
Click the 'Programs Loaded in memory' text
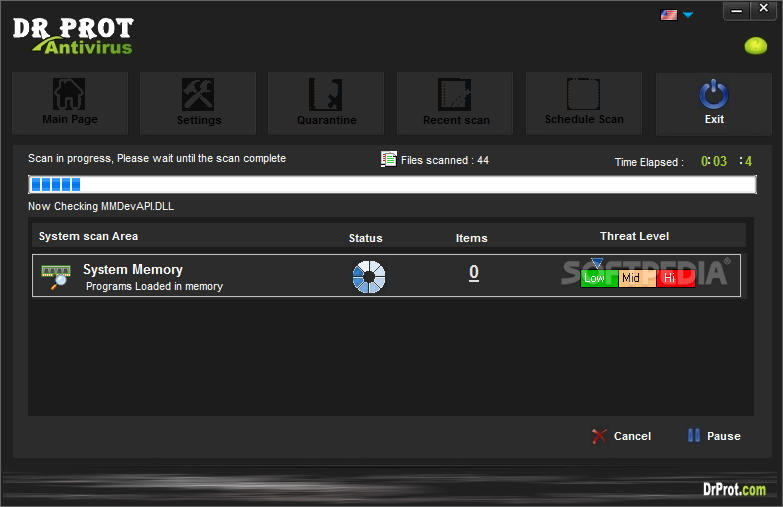pyautogui.click(x=154, y=286)
